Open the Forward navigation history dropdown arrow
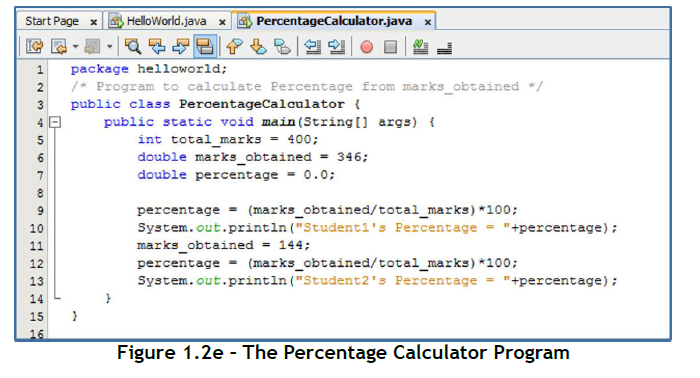Screen dimensions: 700x378 pos(109,46)
